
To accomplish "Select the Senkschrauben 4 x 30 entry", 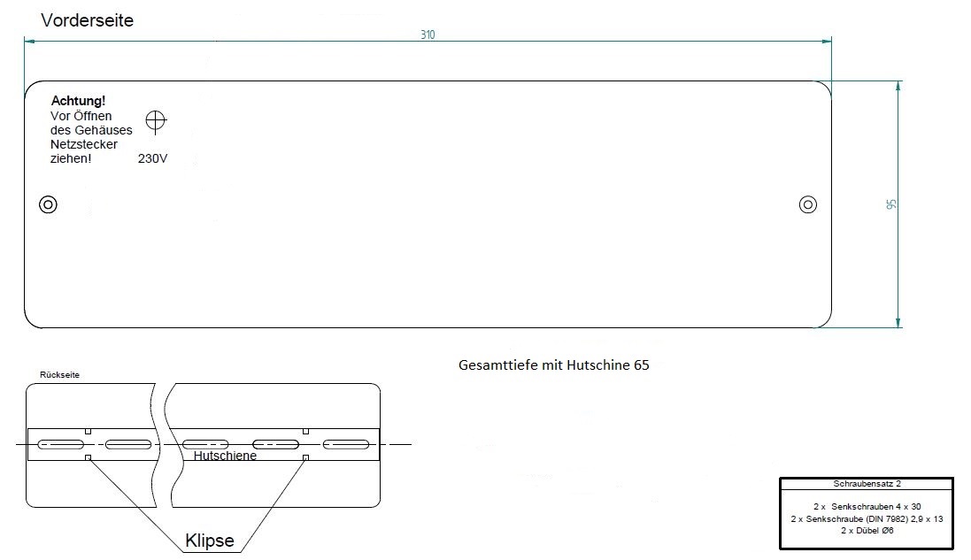I will pos(866,505).
